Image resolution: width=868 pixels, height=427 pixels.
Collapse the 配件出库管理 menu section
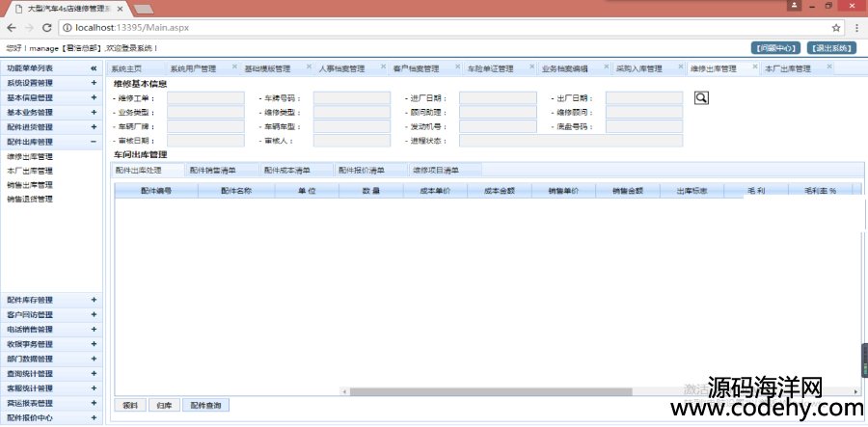[x=94, y=142]
